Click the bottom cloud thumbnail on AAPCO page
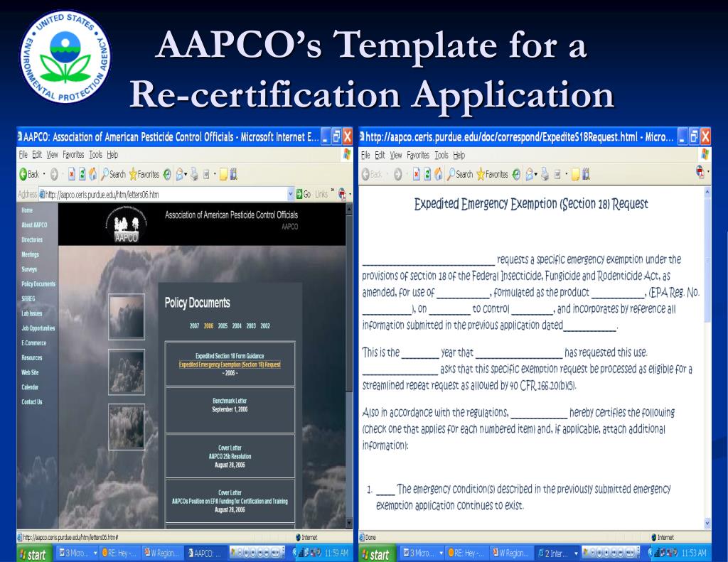Screen dimensions: 728x562 (127, 427)
